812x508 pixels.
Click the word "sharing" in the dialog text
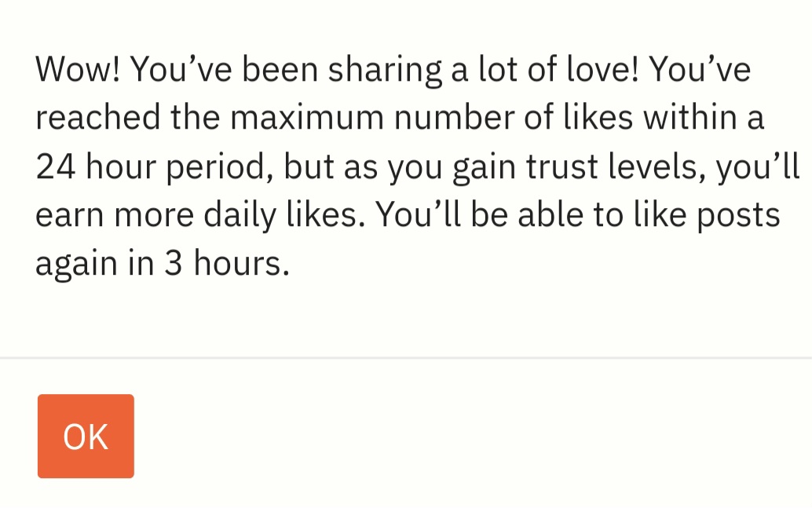click(386, 71)
